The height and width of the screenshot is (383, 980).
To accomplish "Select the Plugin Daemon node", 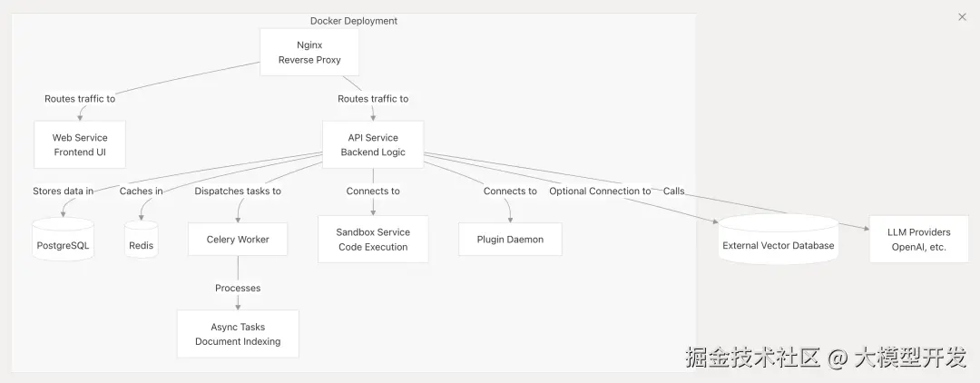I will click(x=510, y=240).
